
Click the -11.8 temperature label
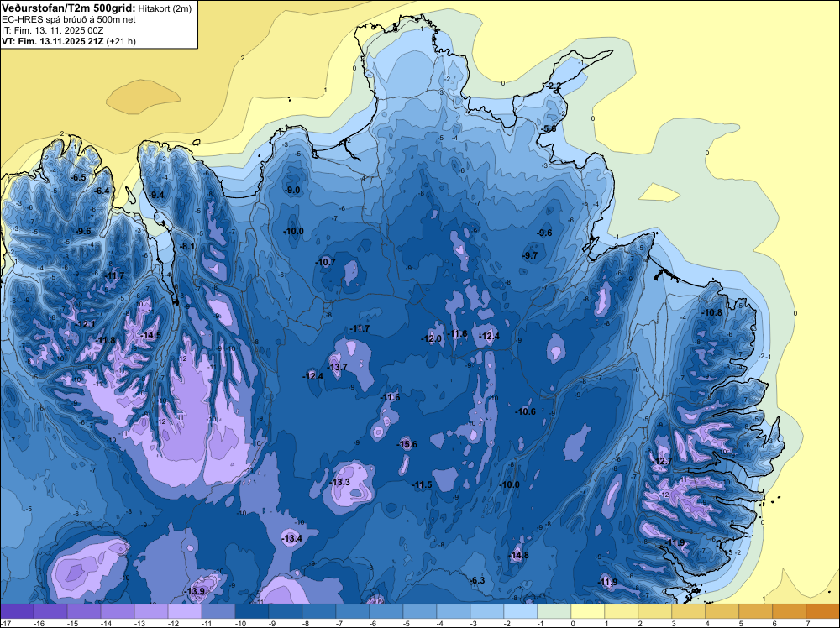[x=105, y=340]
